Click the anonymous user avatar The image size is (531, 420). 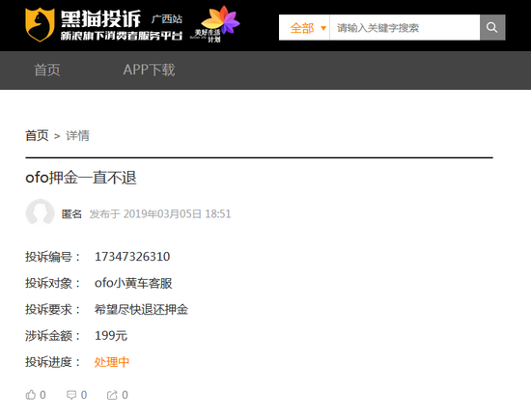tap(40, 212)
